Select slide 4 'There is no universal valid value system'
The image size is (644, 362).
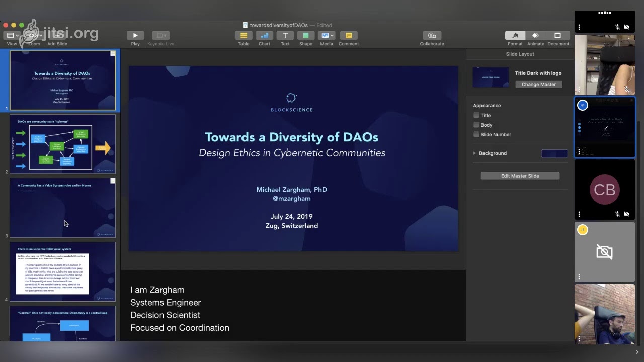click(x=62, y=271)
